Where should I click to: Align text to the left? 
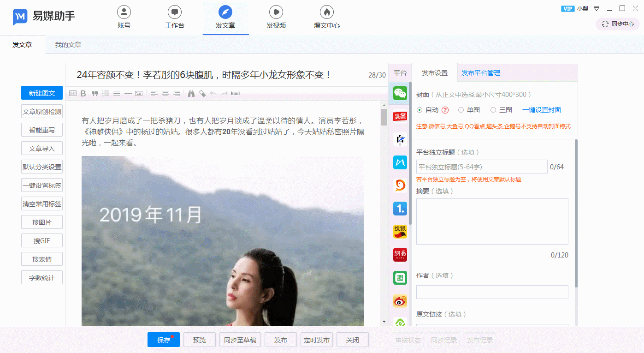pos(154,93)
